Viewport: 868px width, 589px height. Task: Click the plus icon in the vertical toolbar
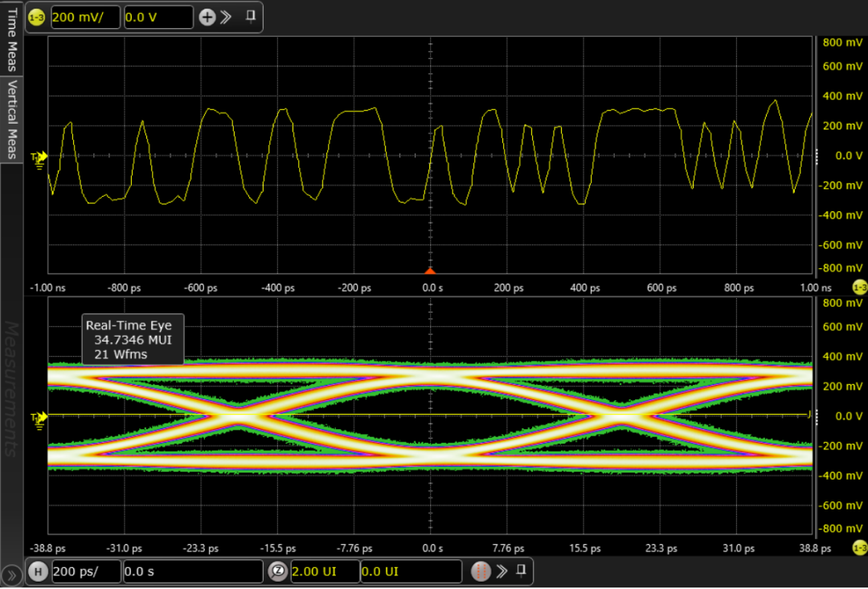(207, 17)
